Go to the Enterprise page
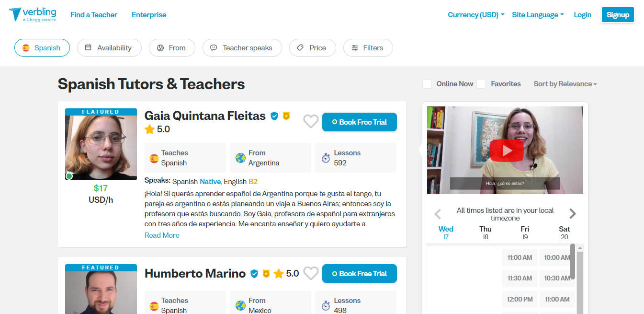 pyautogui.click(x=149, y=15)
